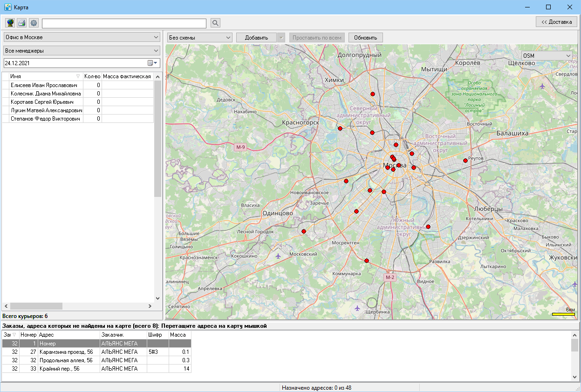The image size is (581, 392).
Task: Expand the arrow next to Добавить button
Action: pyautogui.click(x=281, y=38)
